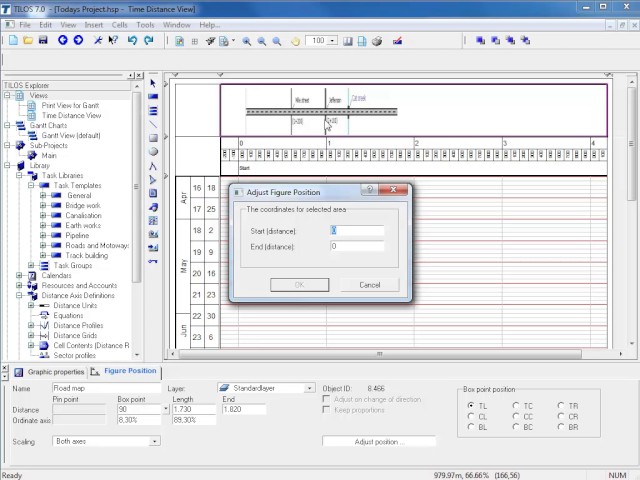This screenshot has height=480, width=640.
Task: Select the diagonal line drawing tool
Action: tap(153, 124)
